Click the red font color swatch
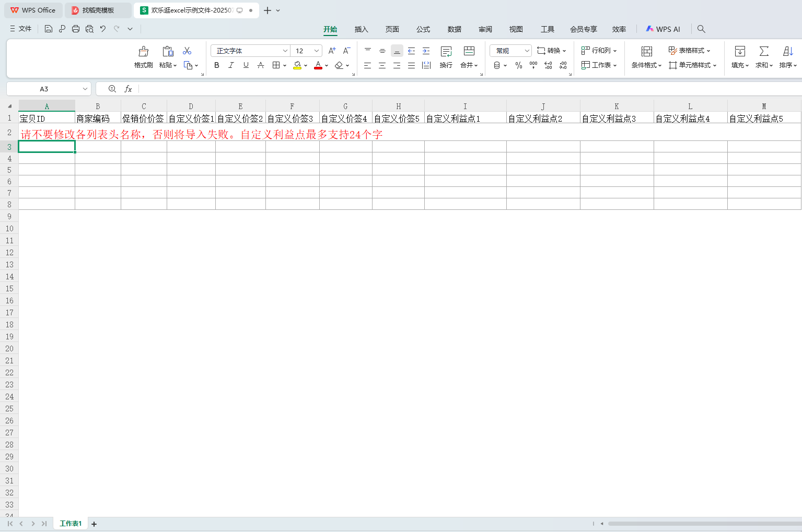The height and width of the screenshot is (532, 802). tap(318, 65)
